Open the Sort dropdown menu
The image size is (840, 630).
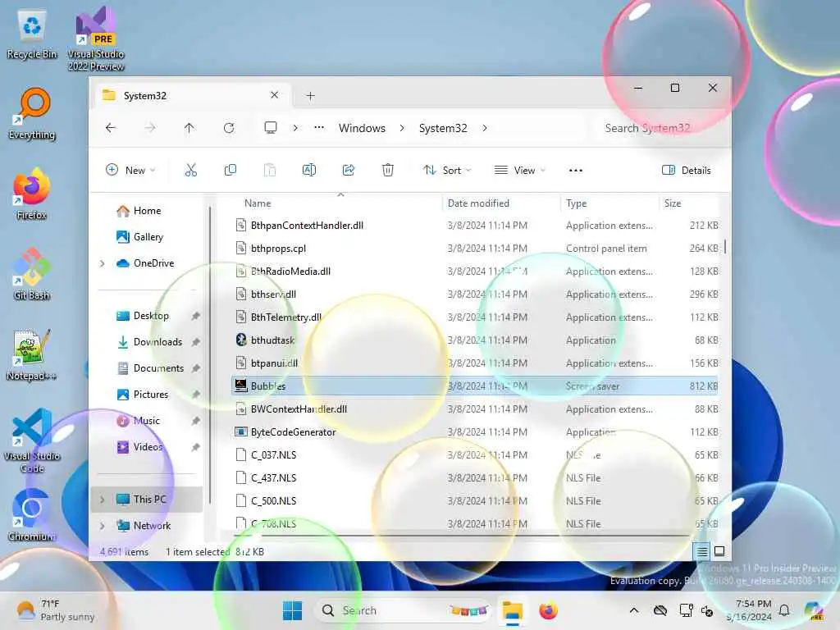[447, 171]
